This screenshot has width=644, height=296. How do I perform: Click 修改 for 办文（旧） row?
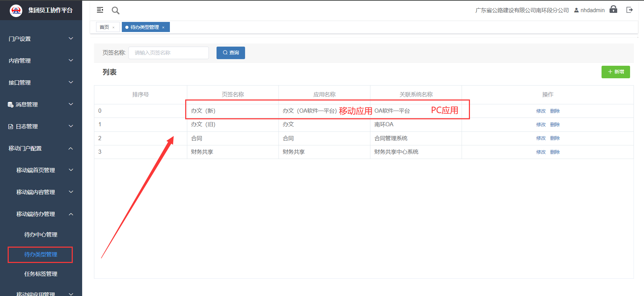coord(541,125)
